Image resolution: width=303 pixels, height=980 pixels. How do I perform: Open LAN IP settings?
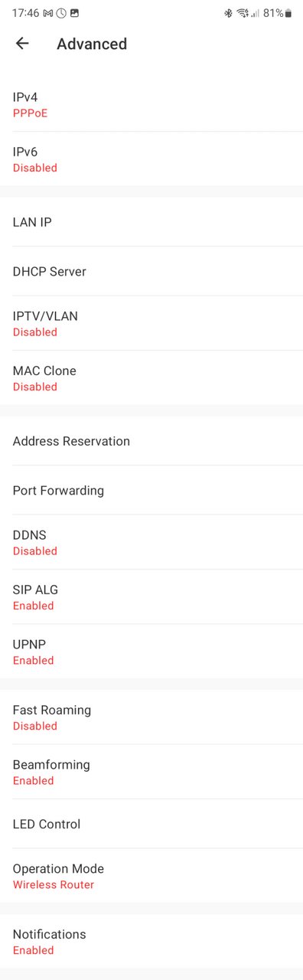(x=151, y=222)
